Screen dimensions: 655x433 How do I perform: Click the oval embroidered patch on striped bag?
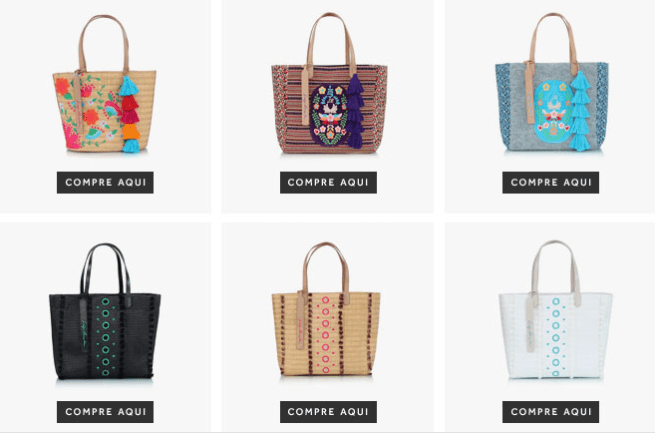point(330,115)
